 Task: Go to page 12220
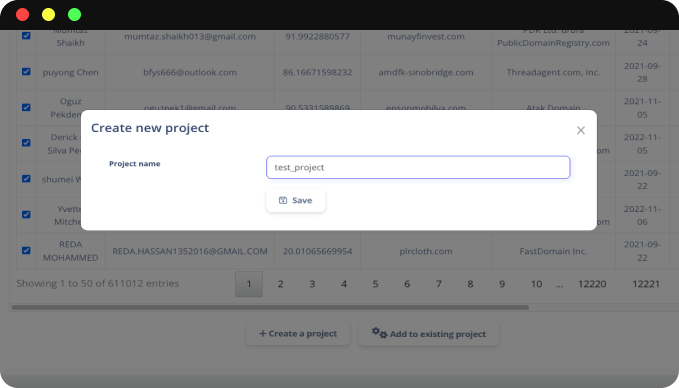(x=592, y=284)
